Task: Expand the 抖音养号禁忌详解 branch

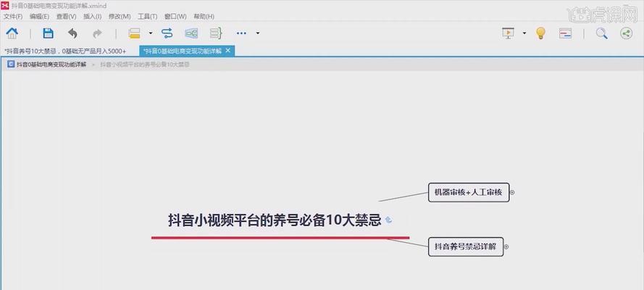Action: (x=506, y=247)
